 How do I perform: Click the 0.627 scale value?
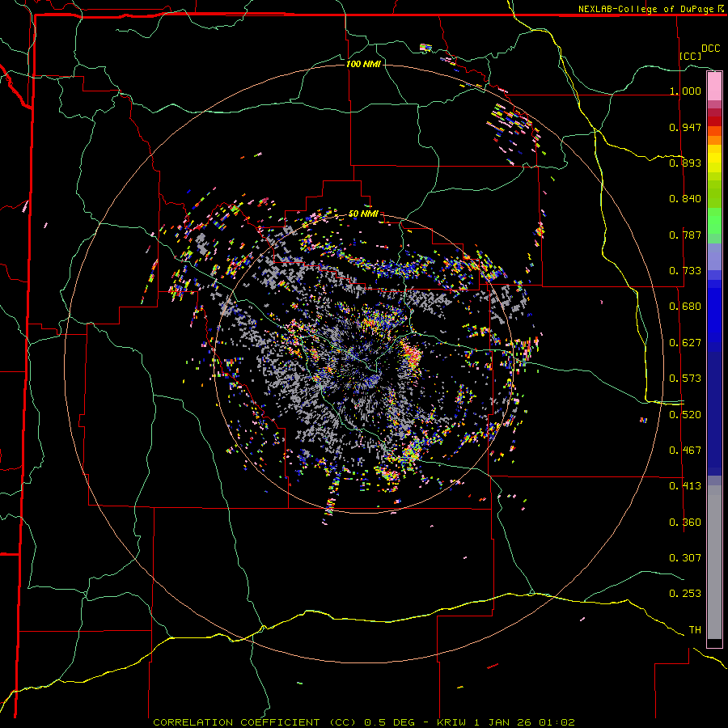(x=685, y=343)
